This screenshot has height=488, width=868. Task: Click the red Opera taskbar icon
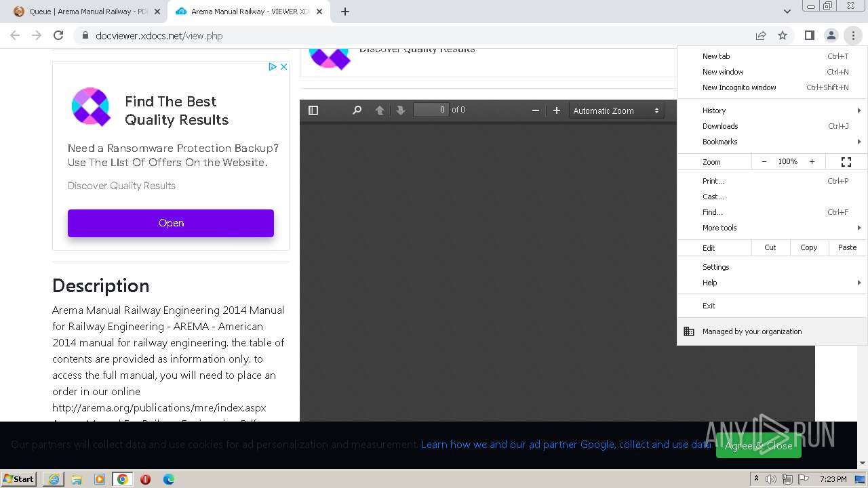[146, 479]
